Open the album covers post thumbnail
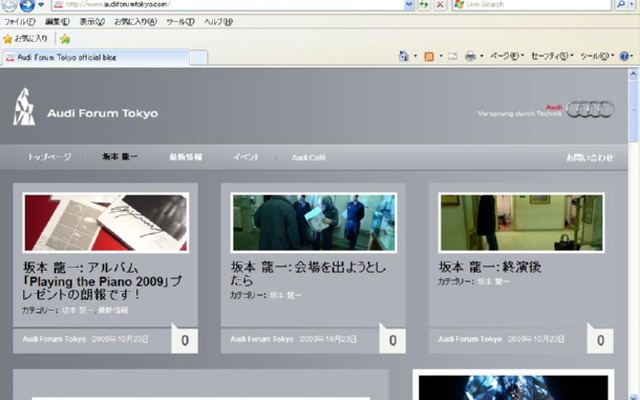Image resolution: width=640 pixels, height=400 pixels. (106, 222)
